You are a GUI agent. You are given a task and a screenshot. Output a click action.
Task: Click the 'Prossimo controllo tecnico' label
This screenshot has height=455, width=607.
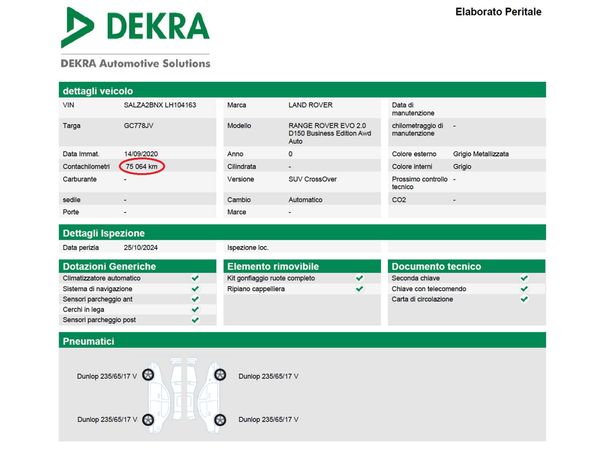[420, 183]
